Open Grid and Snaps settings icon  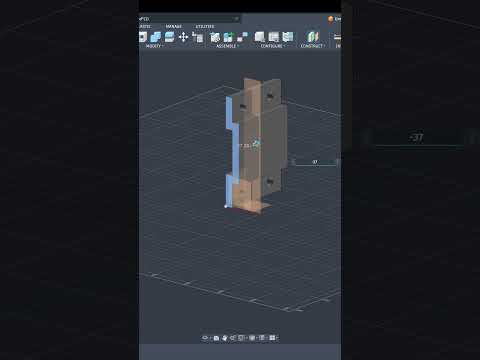coord(262,338)
